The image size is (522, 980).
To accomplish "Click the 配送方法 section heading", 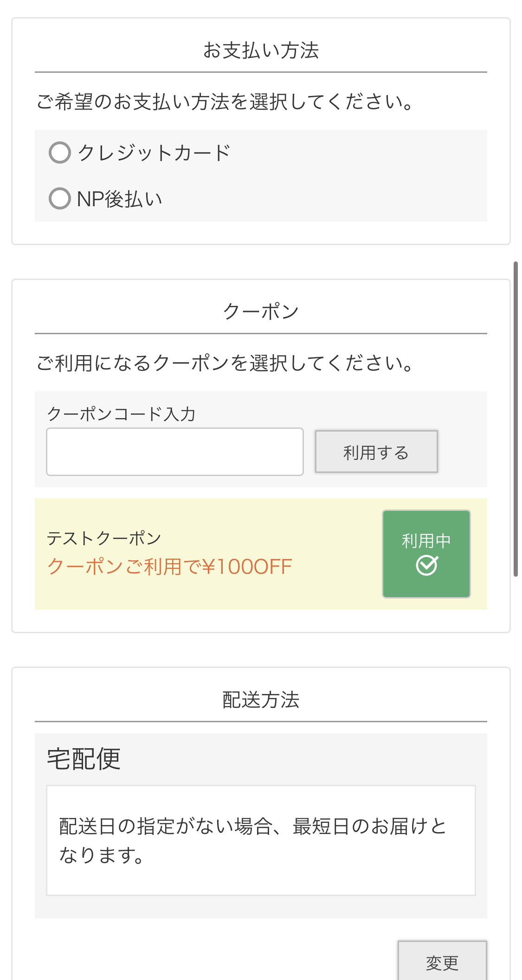I will pyautogui.click(x=261, y=700).
